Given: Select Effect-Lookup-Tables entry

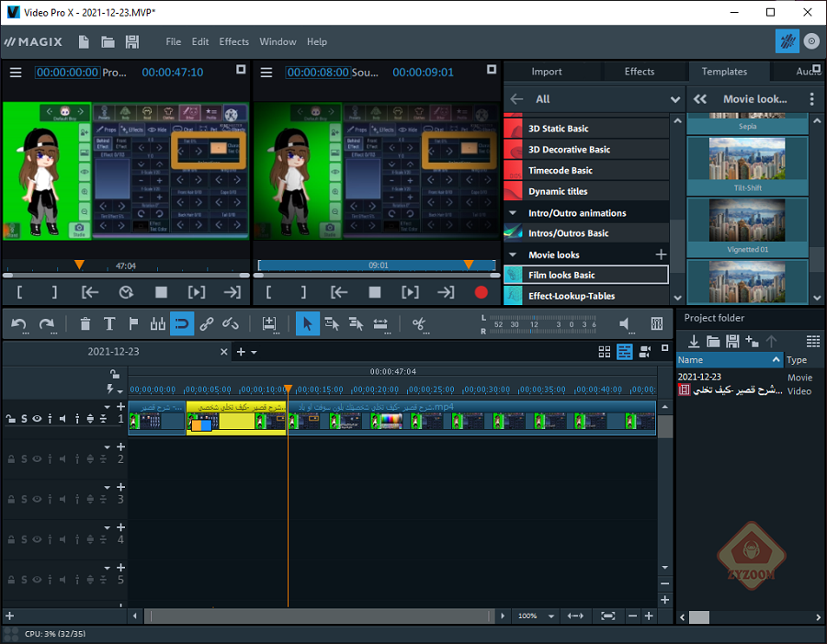Looking at the screenshot, I should click(586, 296).
